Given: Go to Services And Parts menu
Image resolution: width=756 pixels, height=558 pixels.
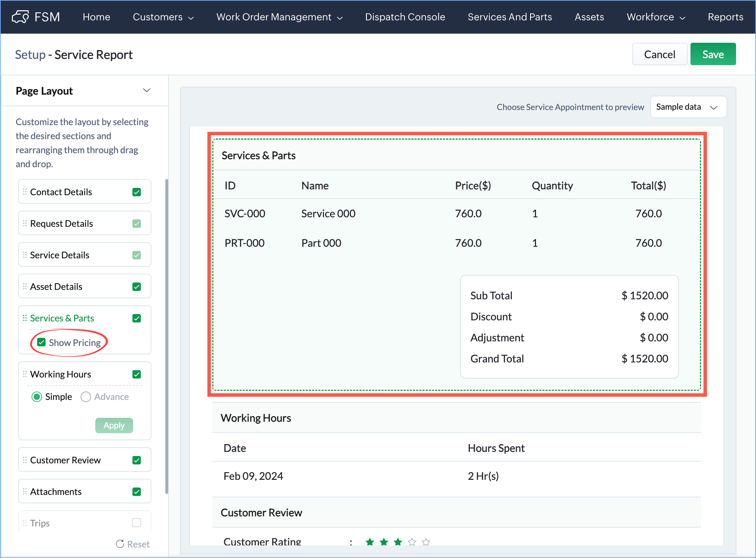Looking at the screenshot, I should point(510,17).
